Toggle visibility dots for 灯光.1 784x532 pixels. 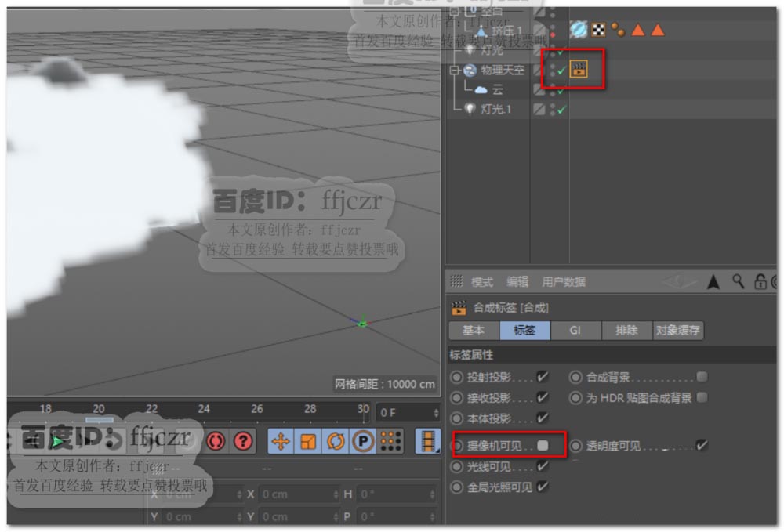tap(553, 109)
